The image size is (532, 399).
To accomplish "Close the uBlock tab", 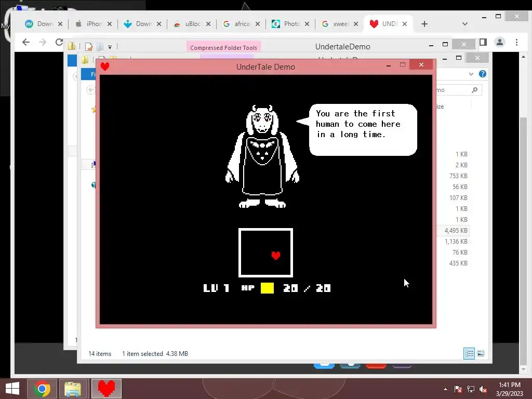I will pyautogui.click(x=208, y=24).
